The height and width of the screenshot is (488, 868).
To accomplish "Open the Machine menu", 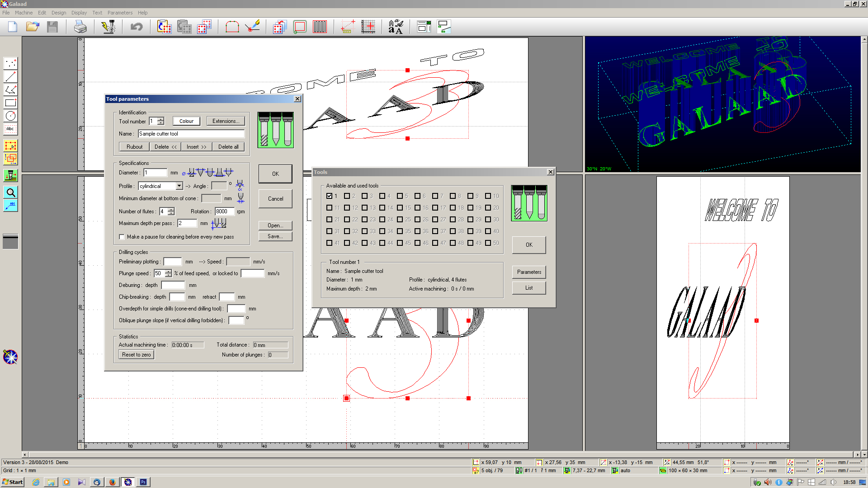I will (x=24, y=13).
